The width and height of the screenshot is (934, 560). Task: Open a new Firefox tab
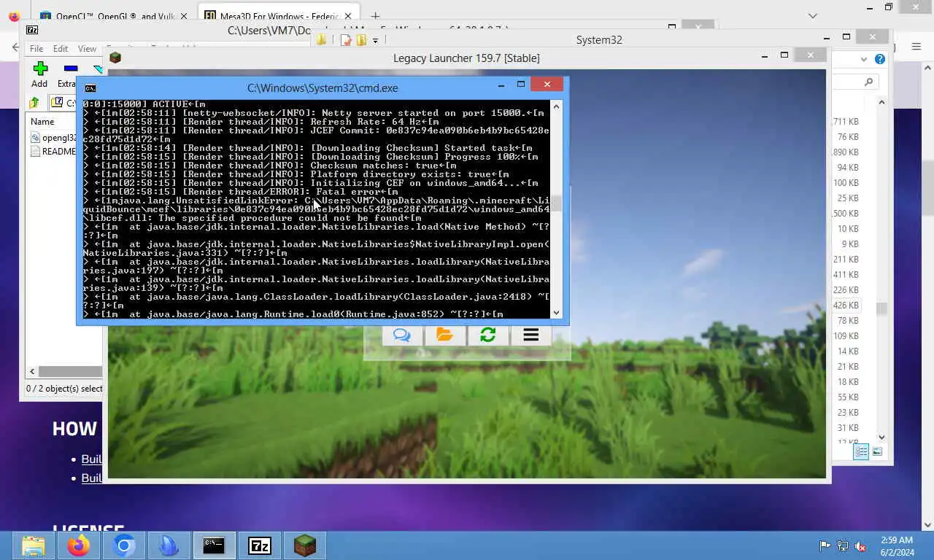[x=375, y=15]
